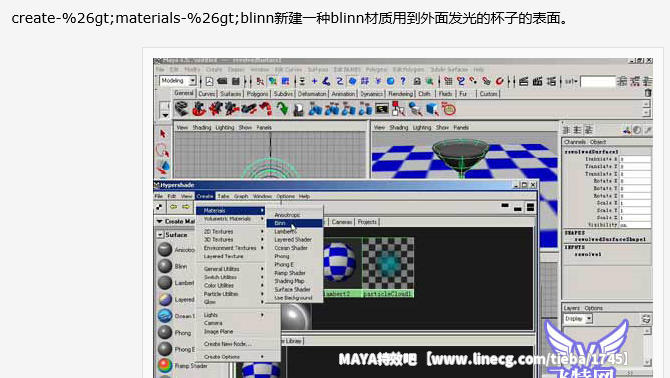Click the Blinn sphere icon in the Create bar
The image size is (670, 378).
click(165, 266)
